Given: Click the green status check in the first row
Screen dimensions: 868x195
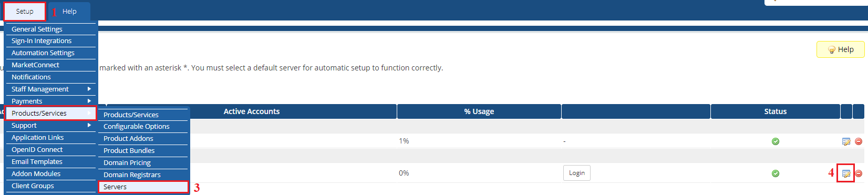Looking at the screenshot, I should 776,141.
